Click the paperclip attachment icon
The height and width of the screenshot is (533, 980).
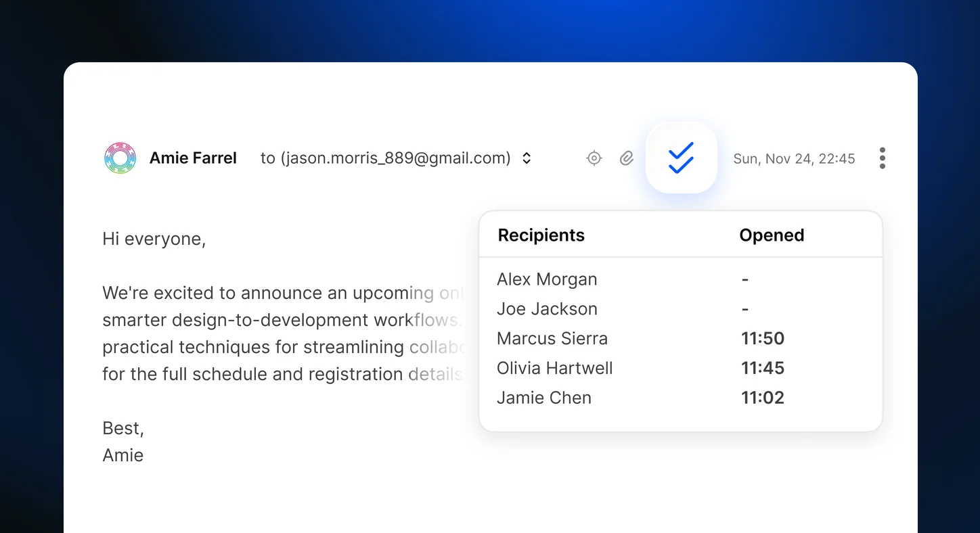(627, 158)
